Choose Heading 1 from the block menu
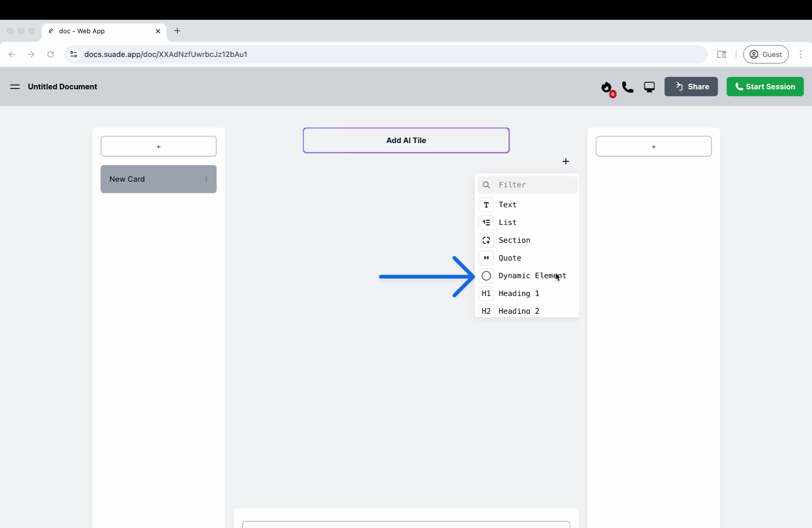The image size is (812, 528). click(528, 294)
